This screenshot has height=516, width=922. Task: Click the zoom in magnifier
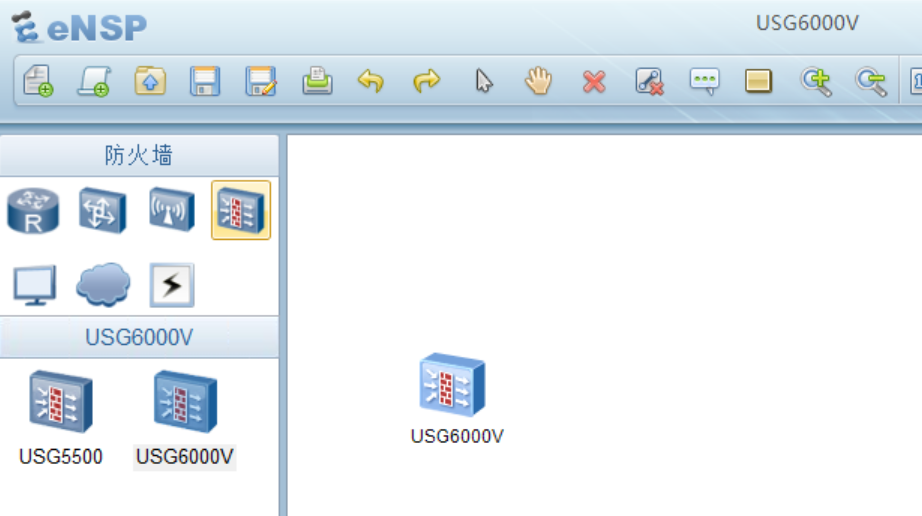coord(816,82)
